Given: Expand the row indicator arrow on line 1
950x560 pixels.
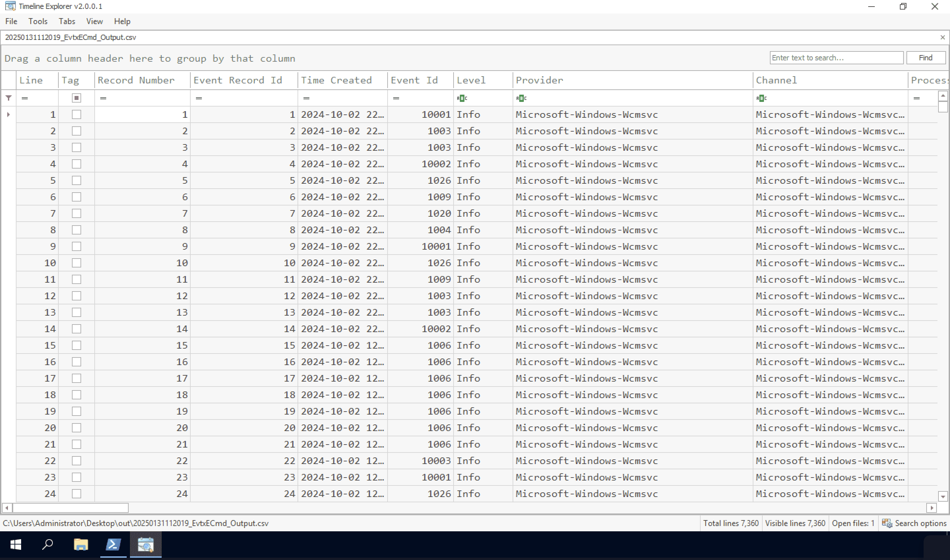Looking at the screenshot, I should coord(8,114).
